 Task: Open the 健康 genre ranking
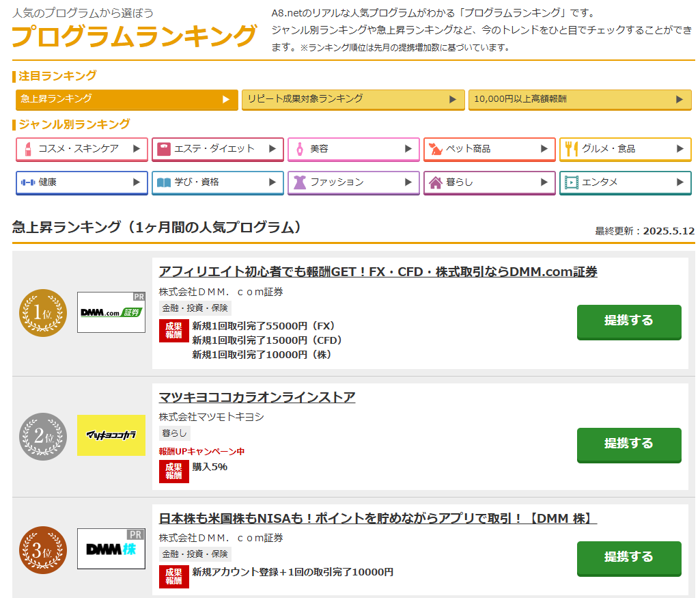click(82, 182)
